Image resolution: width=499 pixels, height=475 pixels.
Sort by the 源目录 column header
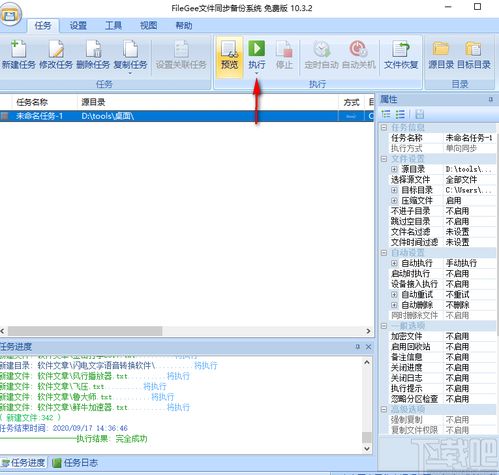tap(208, 102)
